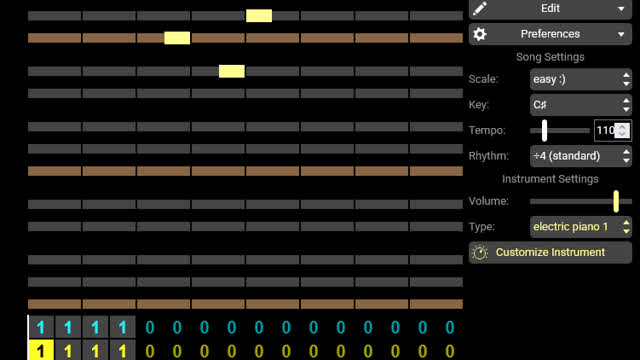This screenshot has height=360, width=640.
Task: Select bar 3 pattern of the yellow channel
Action: (x=96, y=350)
